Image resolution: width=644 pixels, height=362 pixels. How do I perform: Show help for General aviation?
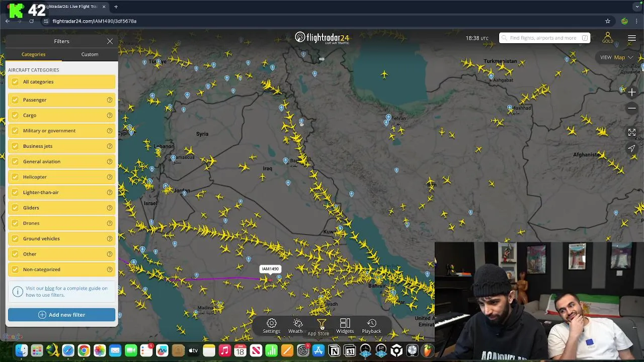pos(109,161)
